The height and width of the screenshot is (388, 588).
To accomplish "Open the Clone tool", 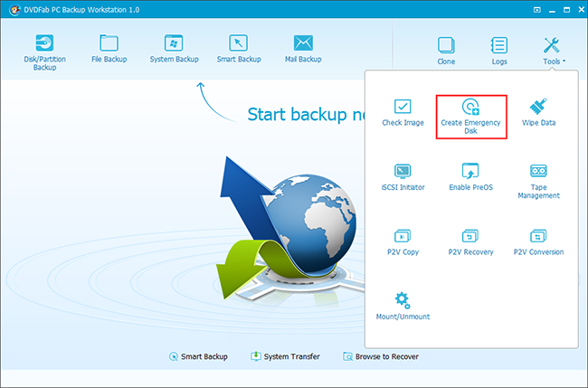I will [446, 51].
